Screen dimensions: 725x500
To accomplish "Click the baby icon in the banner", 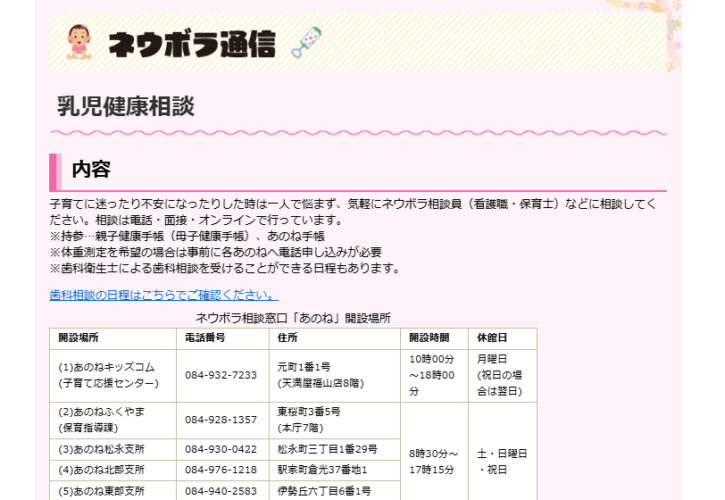I will [78, 41].
